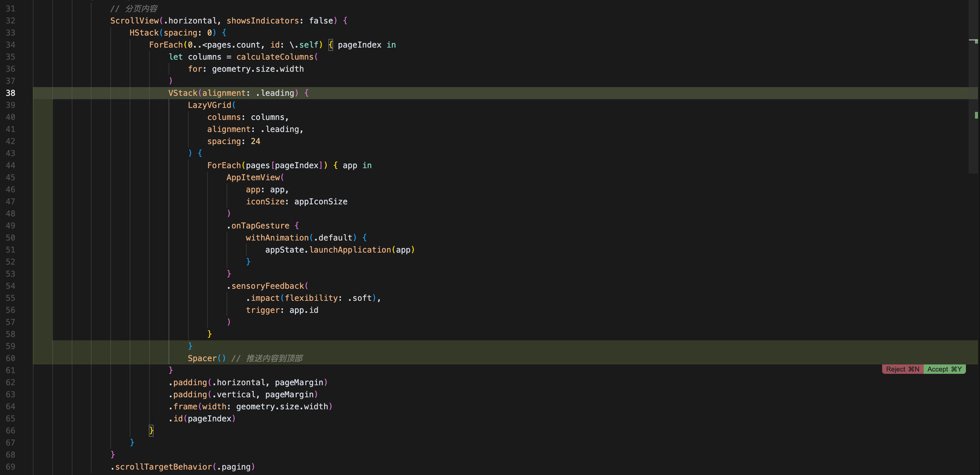Screen dimensions: 980x475
Task: Click line number 32 in the gutter
Action: (x=10, y=21)
